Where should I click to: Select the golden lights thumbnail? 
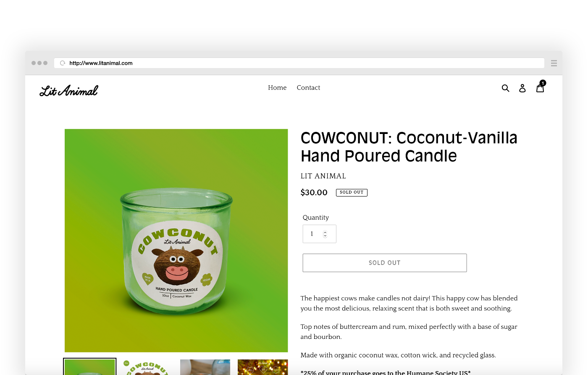click(262, 367)
